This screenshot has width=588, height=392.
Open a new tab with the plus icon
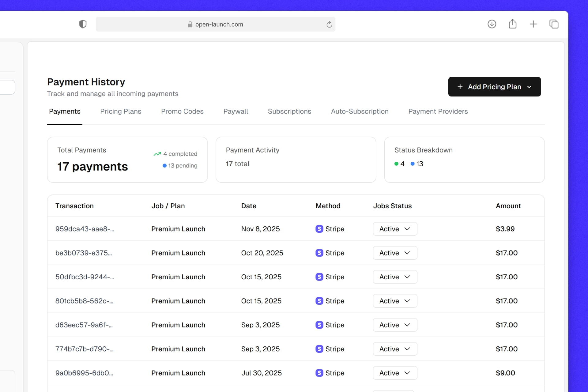coord(533,24)
